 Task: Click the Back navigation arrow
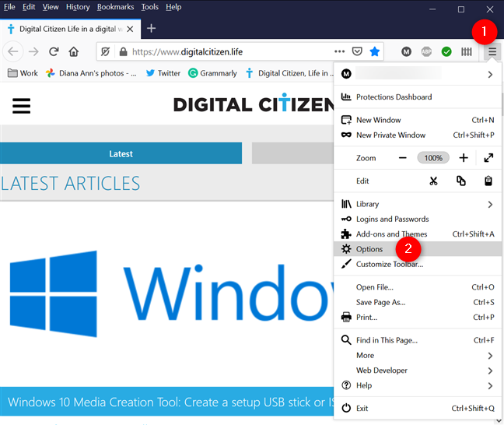pyautogui.click(x=13, y=51)
